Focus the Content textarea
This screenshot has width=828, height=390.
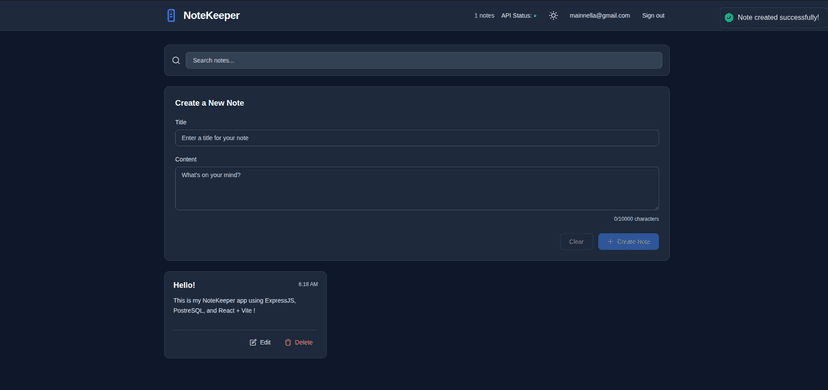pos(417,188)
